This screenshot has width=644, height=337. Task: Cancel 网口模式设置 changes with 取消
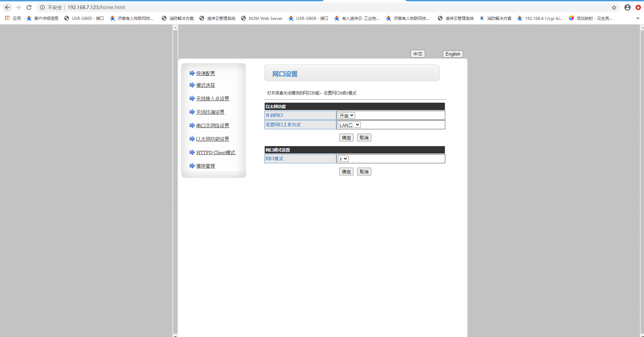pos(364,172)
